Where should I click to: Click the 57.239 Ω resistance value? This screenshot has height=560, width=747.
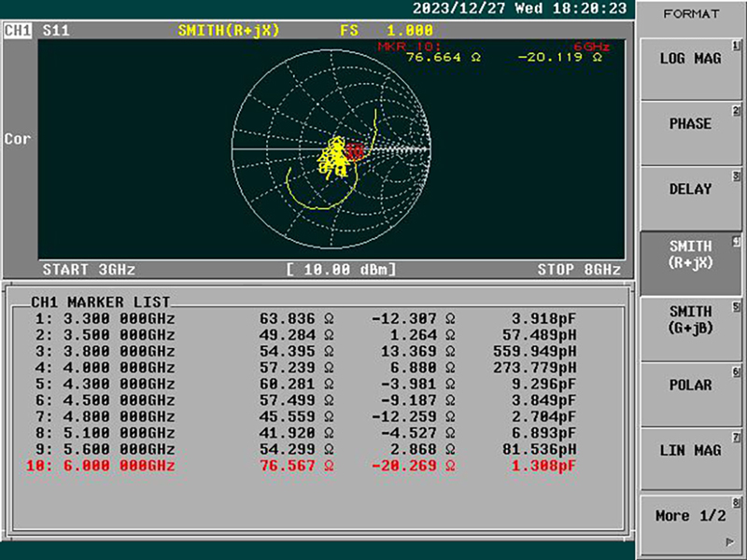tap(297, 368)
